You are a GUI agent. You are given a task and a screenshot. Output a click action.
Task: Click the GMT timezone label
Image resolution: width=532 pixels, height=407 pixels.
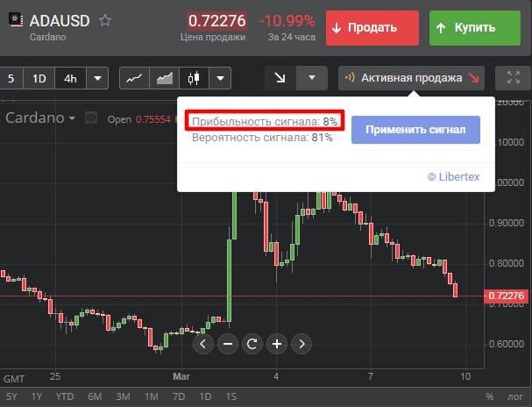click(x=14, y=379)
